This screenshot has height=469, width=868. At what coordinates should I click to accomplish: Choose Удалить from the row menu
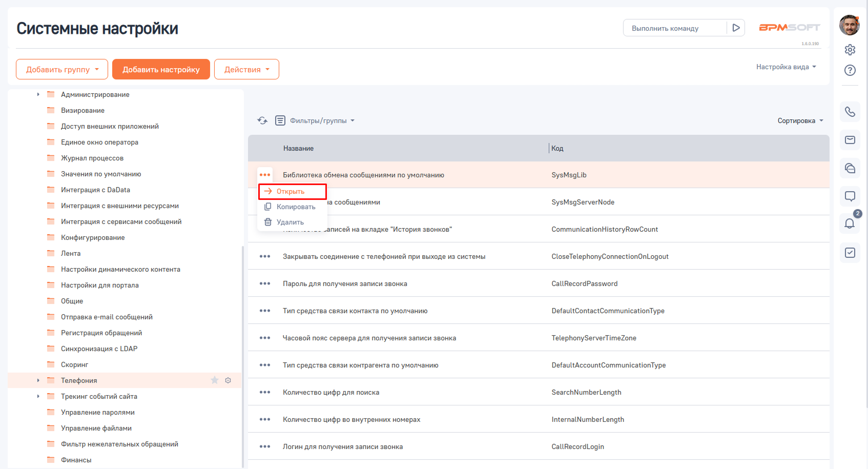click(290, 222)
